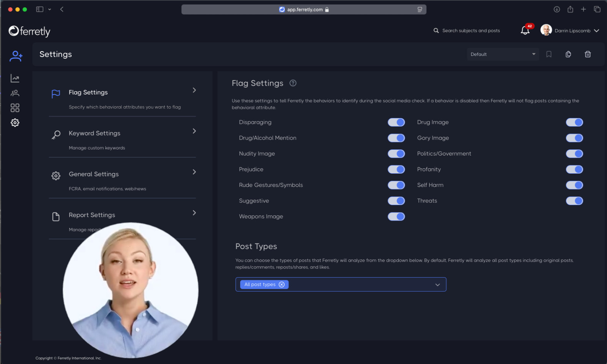This screenshot has width=607, height=364.
Task: Remove the All post types tag
Action: coord(281,284)
